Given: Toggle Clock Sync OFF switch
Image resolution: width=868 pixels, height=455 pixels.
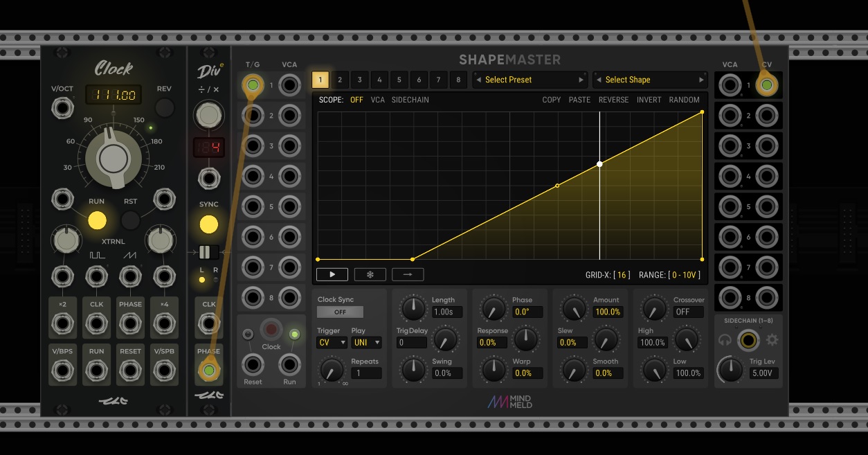Looking at the screenshot, I should click(x=340, y=312).
